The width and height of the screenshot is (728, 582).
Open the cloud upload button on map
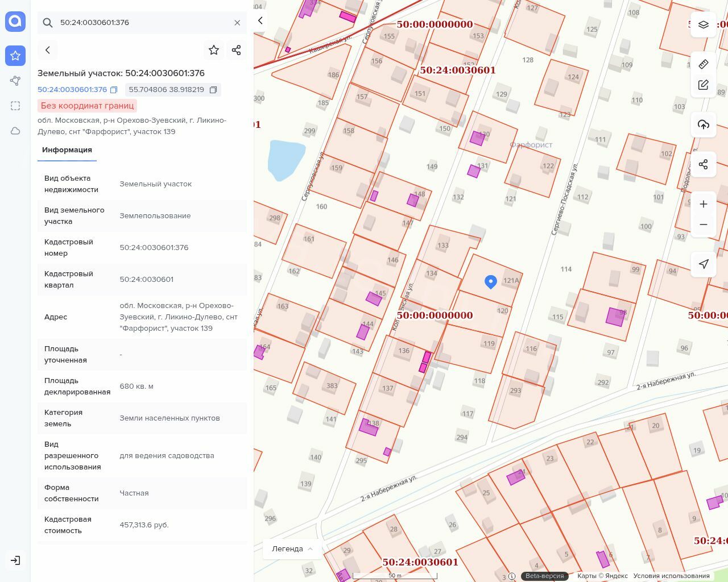(704, 124)
